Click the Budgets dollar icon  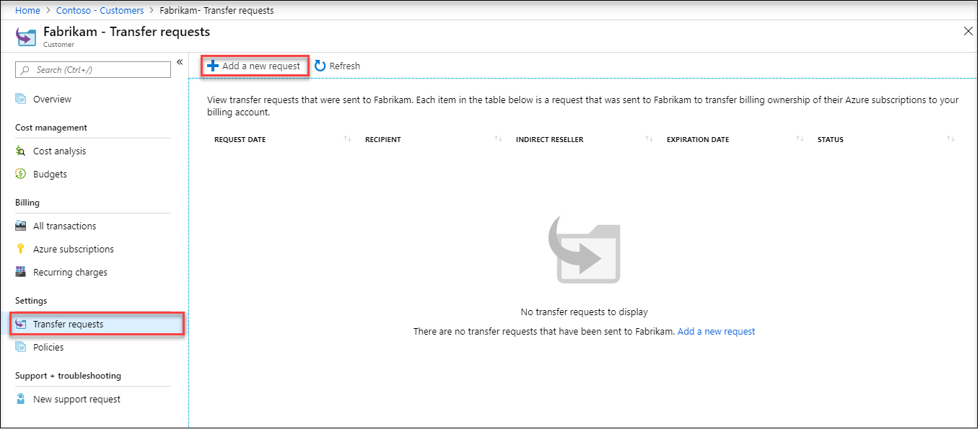pos(21,174)
